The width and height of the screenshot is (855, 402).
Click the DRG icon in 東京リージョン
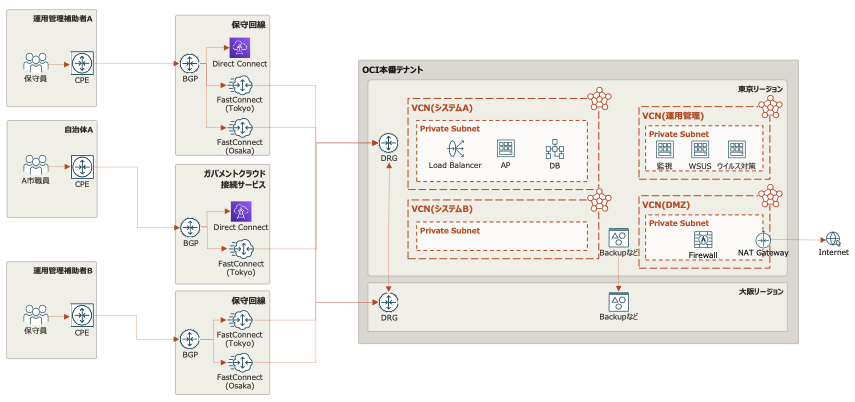[x=388, y=143]
